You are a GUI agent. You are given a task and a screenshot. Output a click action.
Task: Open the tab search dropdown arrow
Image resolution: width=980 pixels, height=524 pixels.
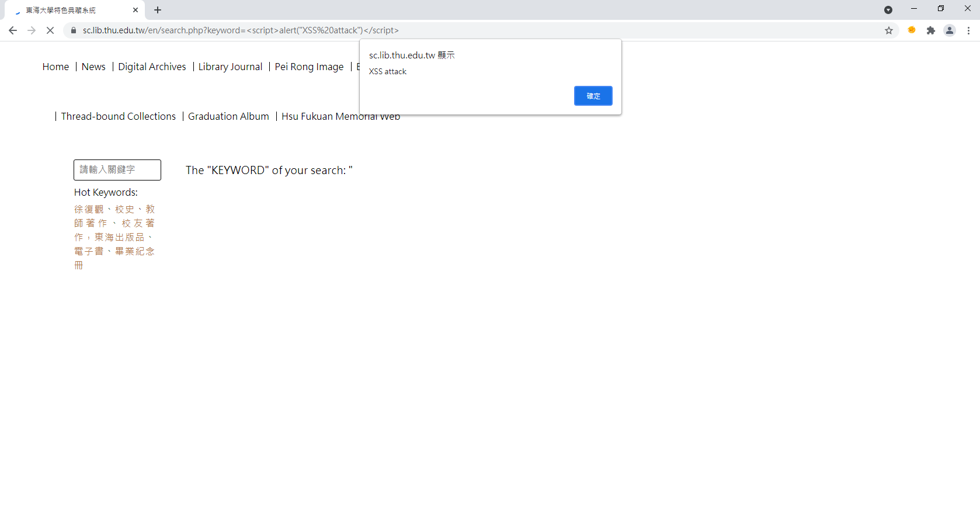[888, 10]
